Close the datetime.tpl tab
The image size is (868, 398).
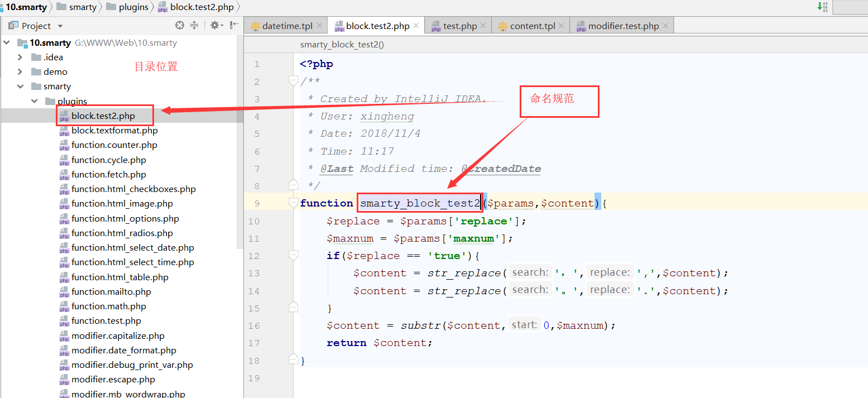320,26
